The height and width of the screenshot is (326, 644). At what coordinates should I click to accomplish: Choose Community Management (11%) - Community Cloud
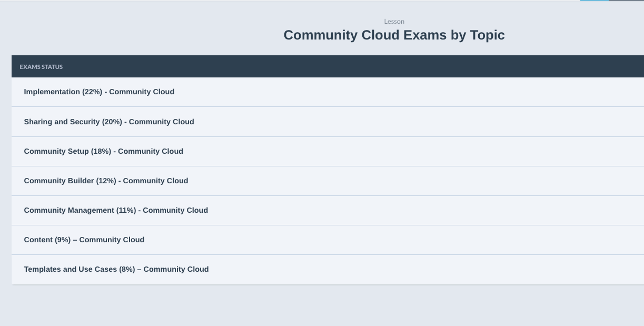tap(116, 210)
